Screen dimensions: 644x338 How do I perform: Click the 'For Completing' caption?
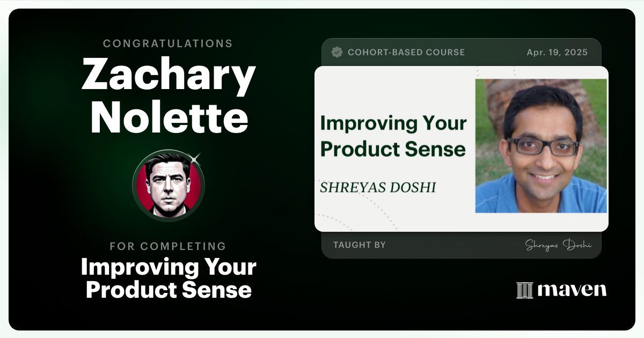click(x=168, y=246)
